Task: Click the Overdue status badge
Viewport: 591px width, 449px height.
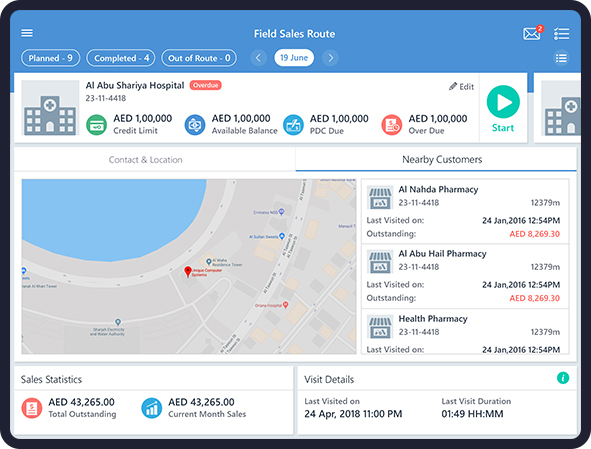Action: coord(205,85)
